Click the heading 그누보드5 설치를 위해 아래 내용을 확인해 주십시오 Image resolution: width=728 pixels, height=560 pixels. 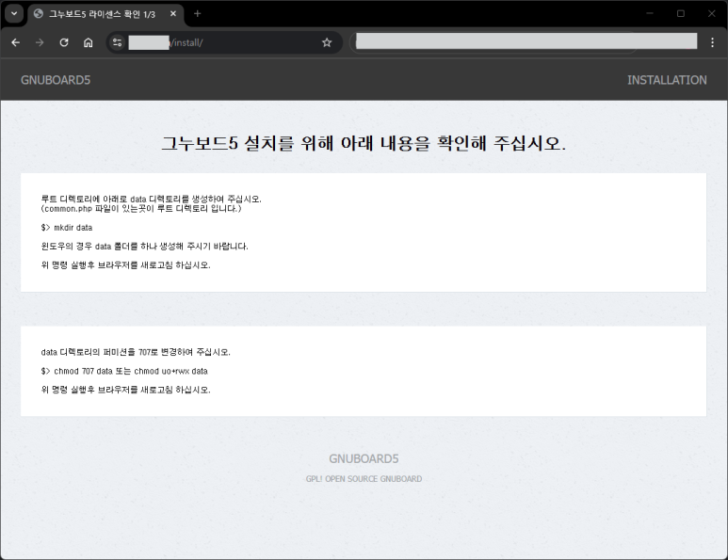click(x=364, y=143)
